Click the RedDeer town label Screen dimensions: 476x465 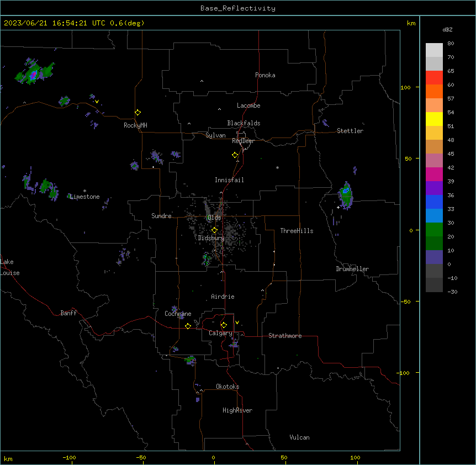click(x=243, y=141)
